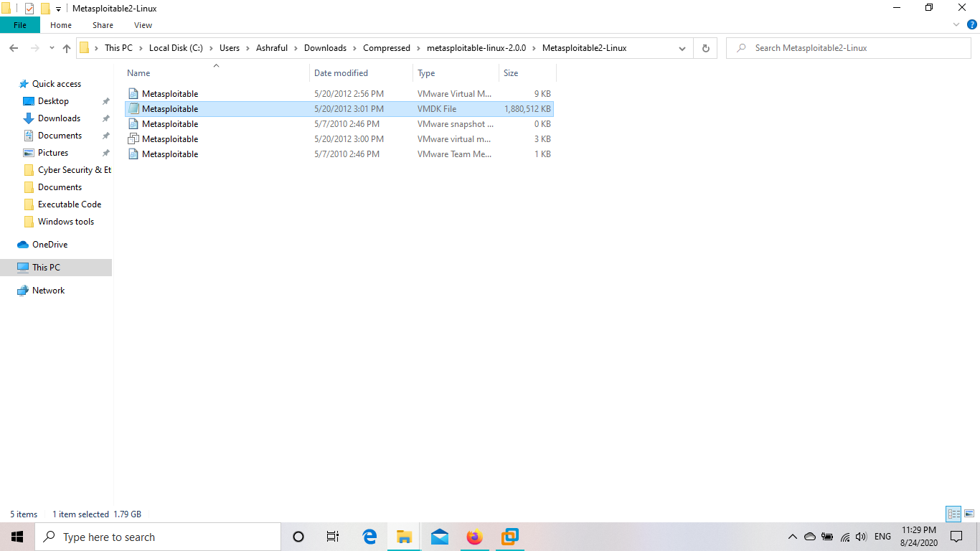Jump to Downloads via the breadcrumb
Screen dimensions: 980x551
click(x=326, y=48)
